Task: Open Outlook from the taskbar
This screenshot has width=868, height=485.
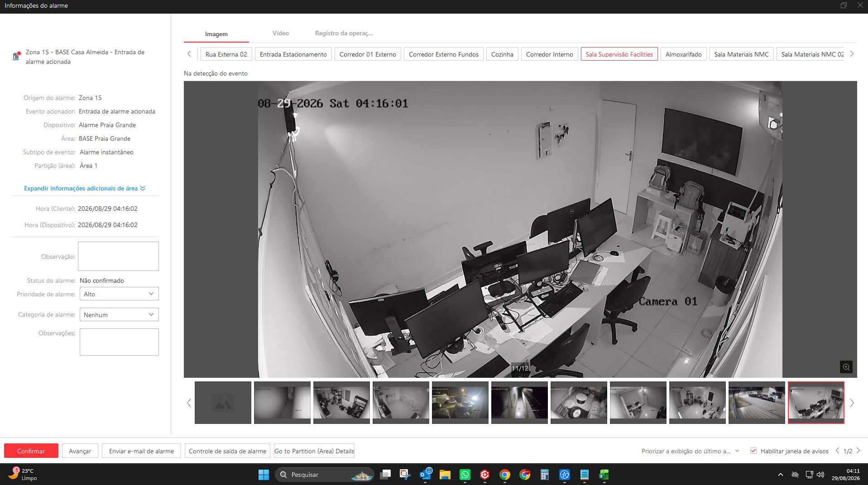Action: (425, 475)
